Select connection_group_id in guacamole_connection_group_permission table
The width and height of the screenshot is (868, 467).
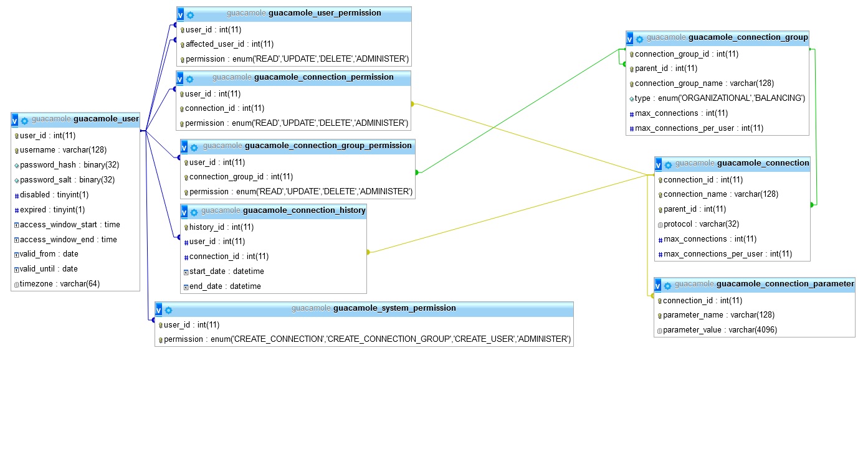coord(298,177)
